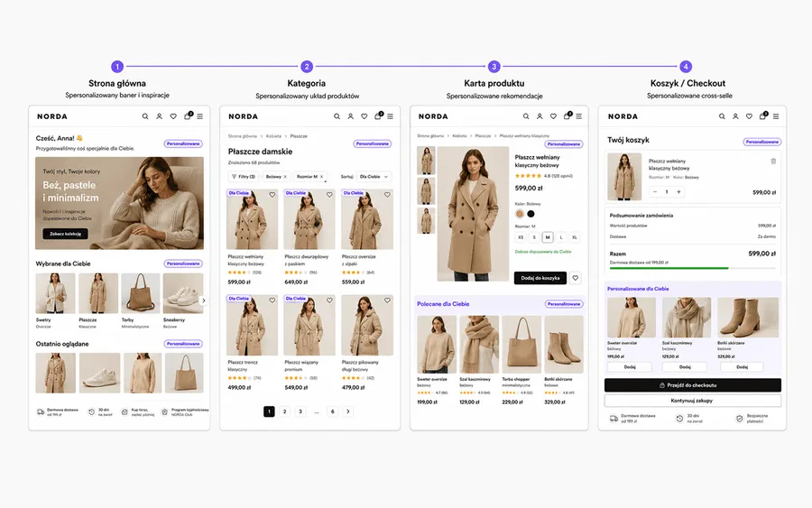Increase cart quantity with plus button
Screen dimensions: 812x508
(678, 192)
